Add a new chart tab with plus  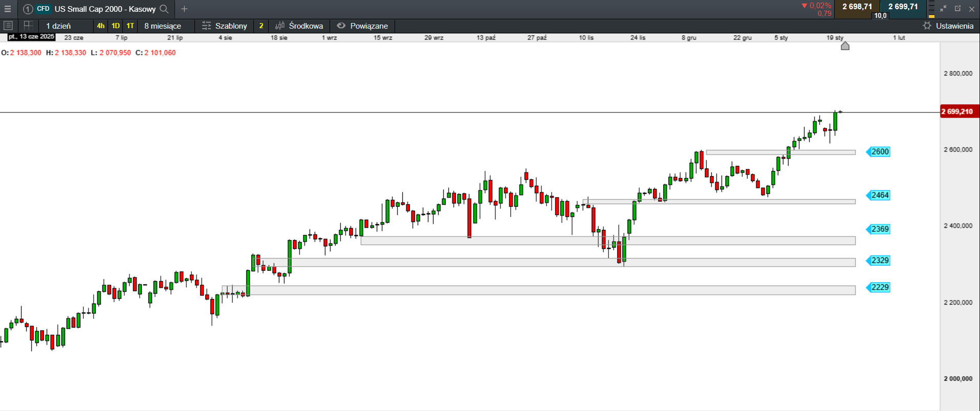(184, 9)
